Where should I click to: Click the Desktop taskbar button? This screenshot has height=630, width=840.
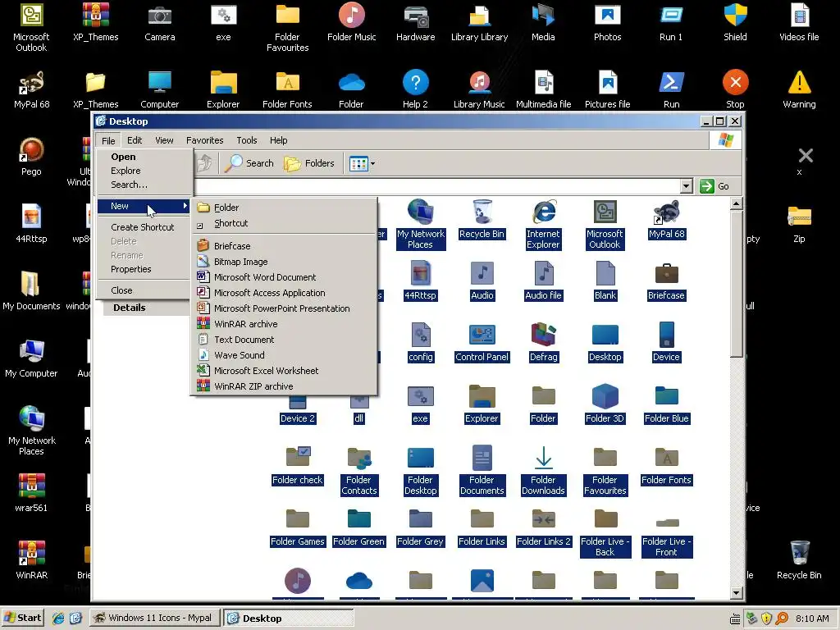(288, 618)
